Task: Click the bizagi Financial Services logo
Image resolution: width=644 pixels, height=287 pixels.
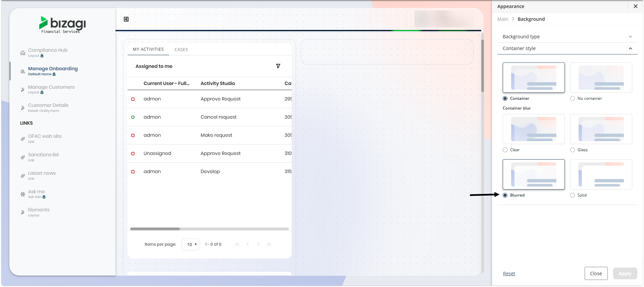Action: (x=62, y=25)
